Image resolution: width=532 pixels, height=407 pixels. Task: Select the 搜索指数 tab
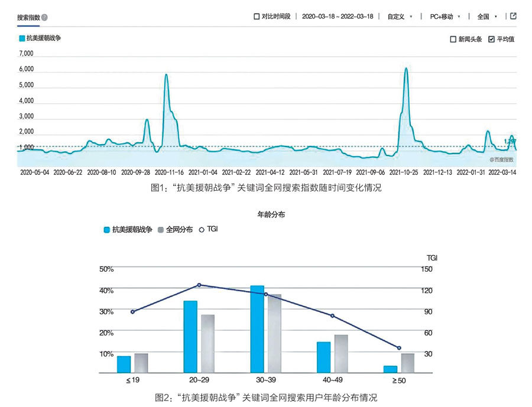[28, 18]
